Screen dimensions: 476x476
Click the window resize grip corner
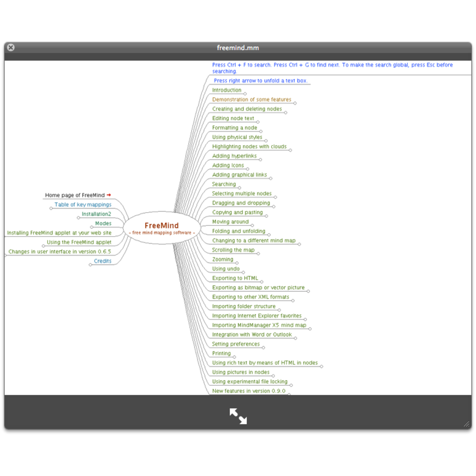466,424
